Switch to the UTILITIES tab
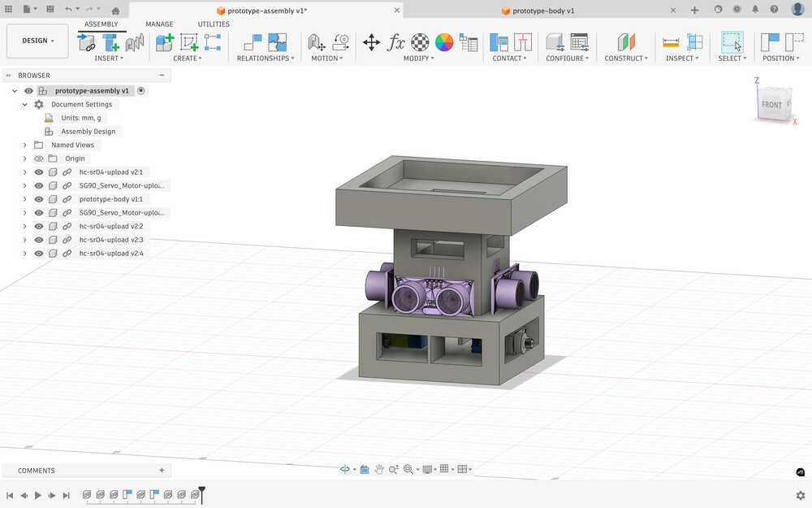Viewport: 812px width, 508px height. point(214,24)
